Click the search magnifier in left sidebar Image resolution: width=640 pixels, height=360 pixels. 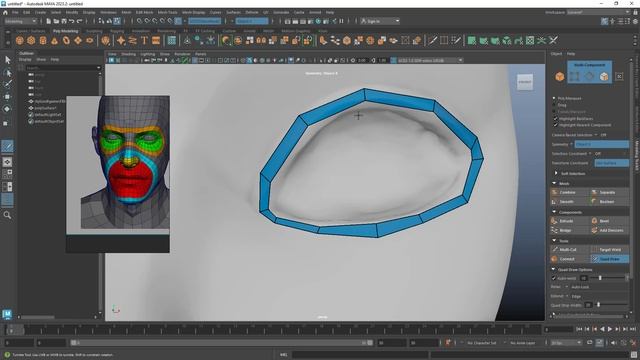(7, 215)
